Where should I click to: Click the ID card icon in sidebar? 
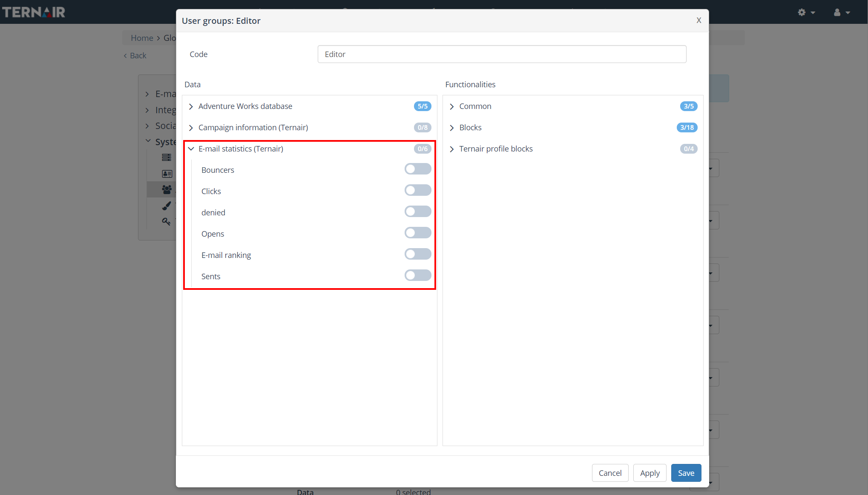point(167,174)
